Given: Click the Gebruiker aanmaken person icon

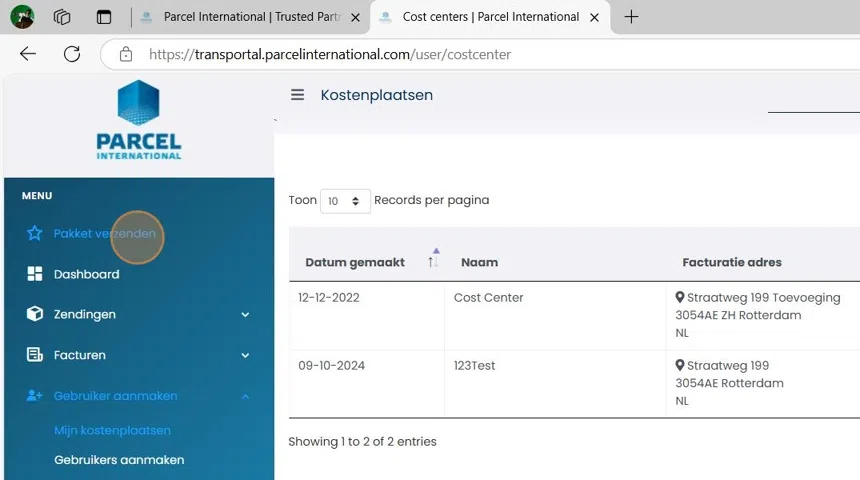Looking at the screenshot, I should click(x=35, y=396).
